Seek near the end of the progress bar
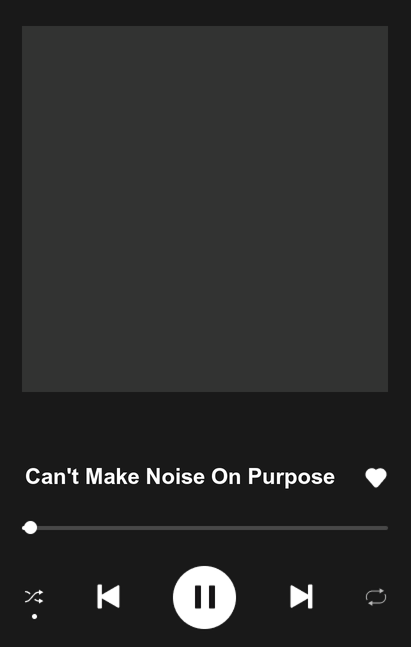This screenshot has height=647, width=411. [x=378, y=528]
